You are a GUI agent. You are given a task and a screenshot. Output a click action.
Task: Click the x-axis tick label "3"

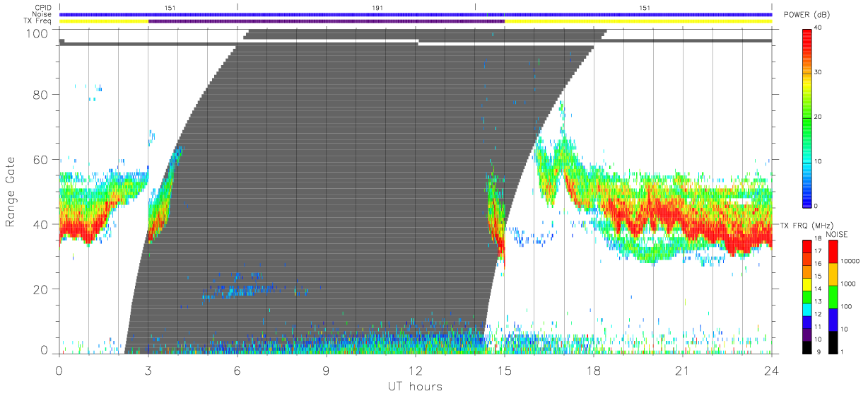(148, 371)
